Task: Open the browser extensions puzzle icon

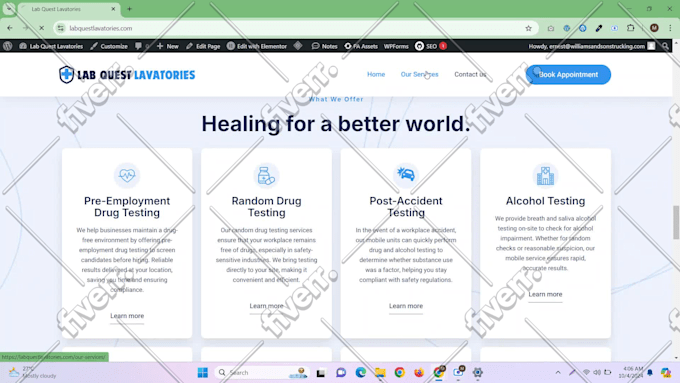Action: point(631,28)
